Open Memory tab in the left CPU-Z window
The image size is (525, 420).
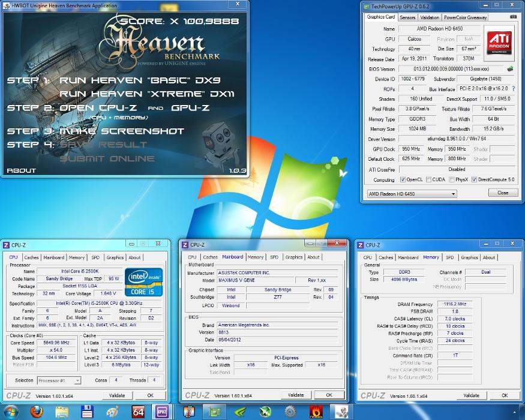tap(77, 257)
